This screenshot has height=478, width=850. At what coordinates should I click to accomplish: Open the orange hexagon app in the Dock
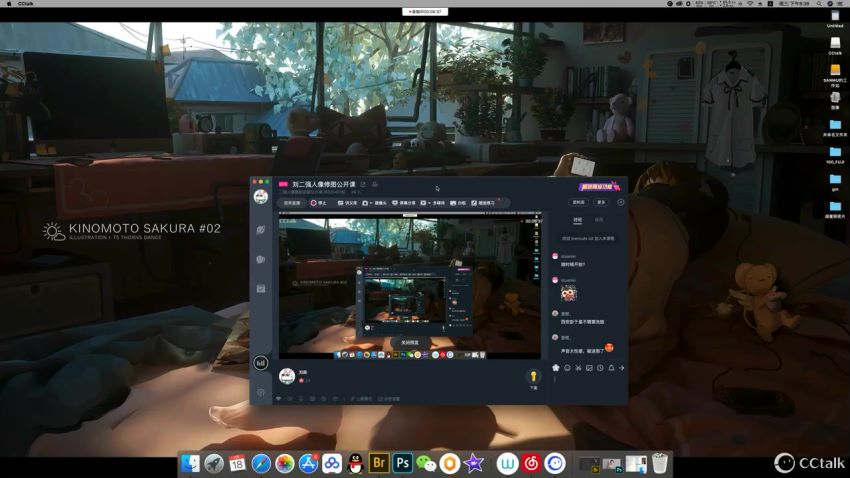click(450, 463)
